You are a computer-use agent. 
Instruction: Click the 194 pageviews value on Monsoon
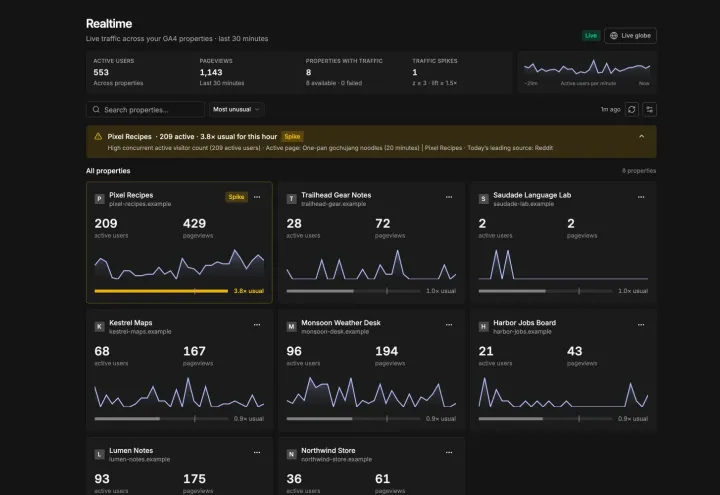point(387,351)
